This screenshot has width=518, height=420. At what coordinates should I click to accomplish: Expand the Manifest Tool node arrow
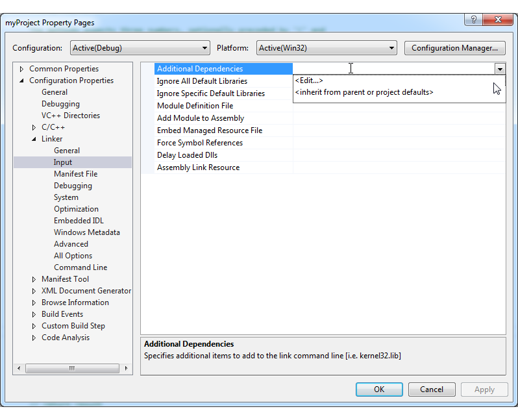34,279
